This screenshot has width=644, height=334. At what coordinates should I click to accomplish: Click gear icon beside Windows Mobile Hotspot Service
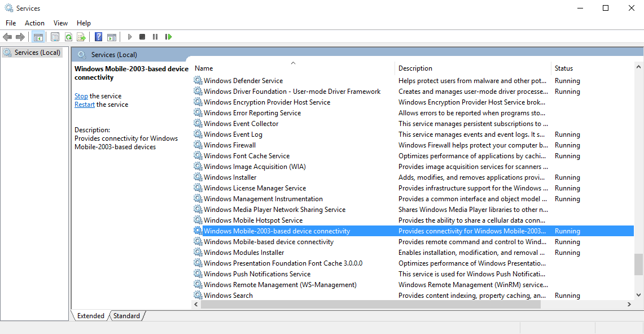[198, 220]
